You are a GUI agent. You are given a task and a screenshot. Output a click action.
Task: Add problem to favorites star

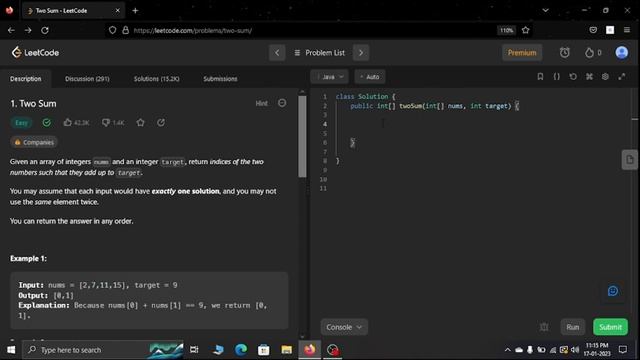point(140,122)
